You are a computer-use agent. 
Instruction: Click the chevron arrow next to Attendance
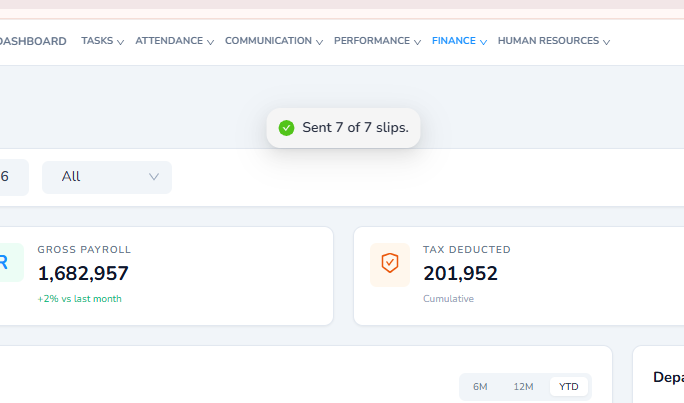[210, 42]
